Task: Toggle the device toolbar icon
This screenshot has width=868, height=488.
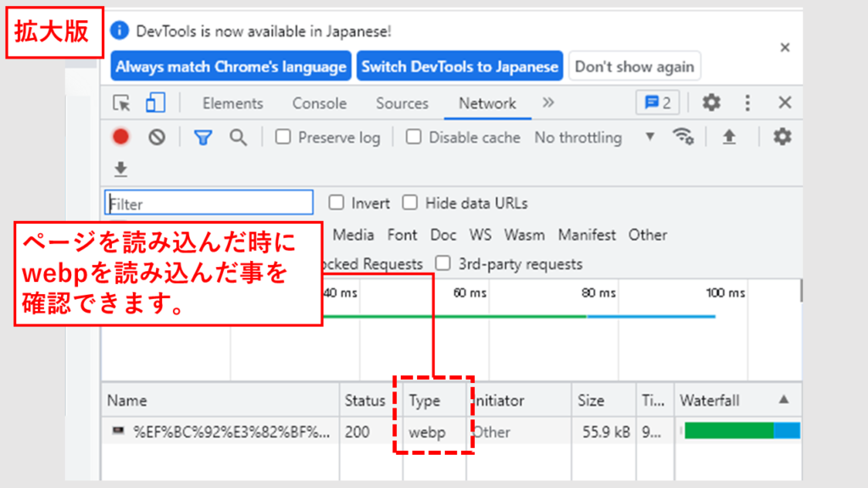Action: click(x=155, y=103)
